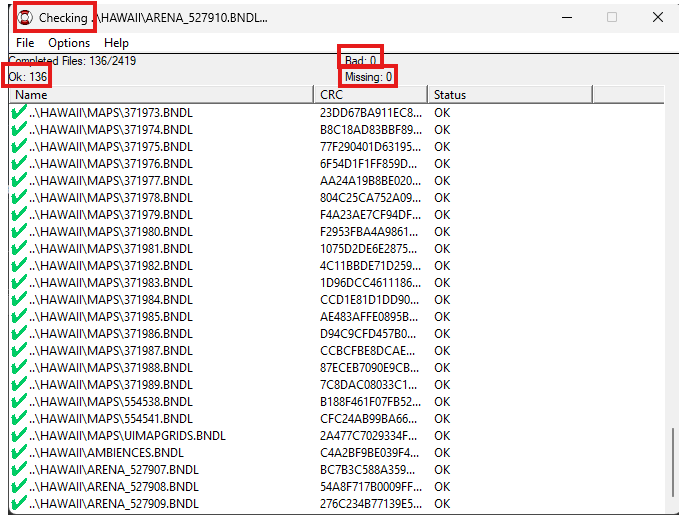
Task: Click green checkmark beside MAPS\371975.BNDL
Action: pyautogui.click(x=19, y=146)
